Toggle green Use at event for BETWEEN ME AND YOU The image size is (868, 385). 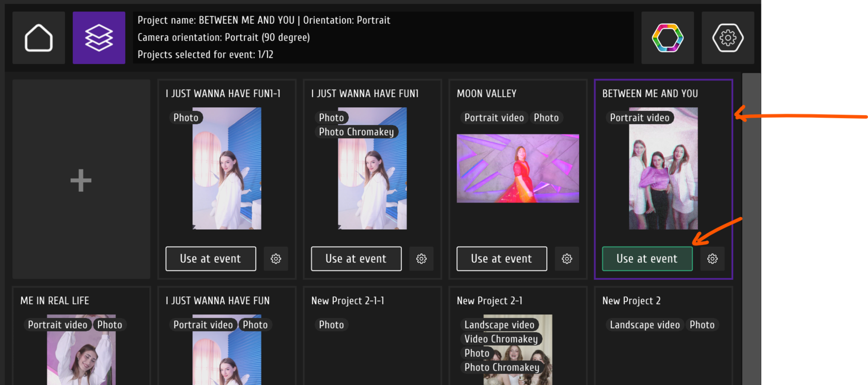(647, 259)
